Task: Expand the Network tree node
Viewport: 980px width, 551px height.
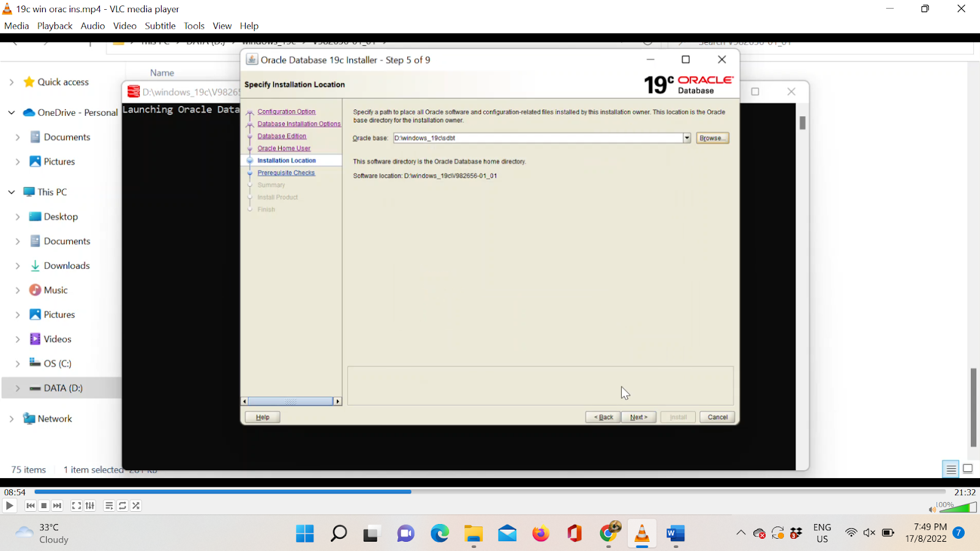Action: tap(11, 419)
